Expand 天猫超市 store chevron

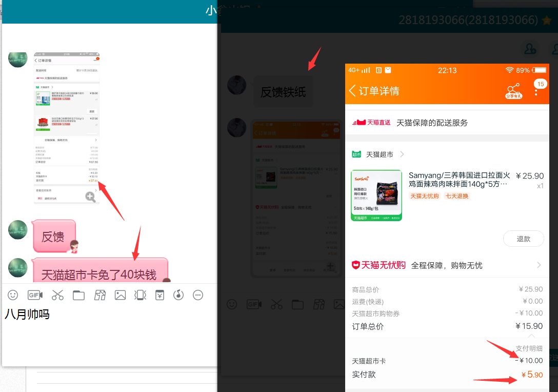[402, 154]
